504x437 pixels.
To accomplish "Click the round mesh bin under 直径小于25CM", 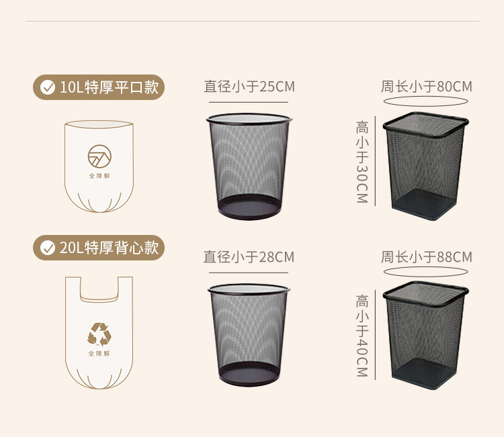I will [249, 166].
